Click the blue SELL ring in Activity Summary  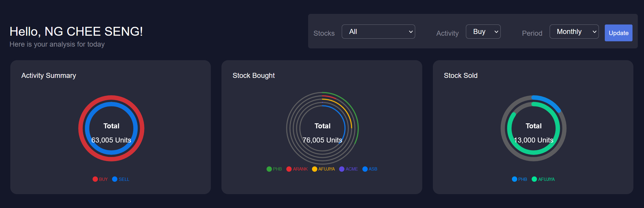click(x=87, y=128)
